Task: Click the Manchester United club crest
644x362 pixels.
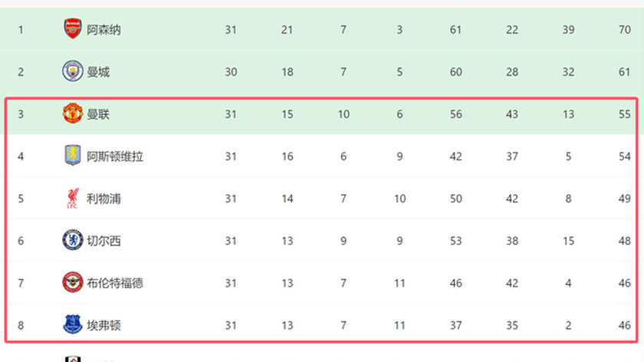Action: (x=71, y=114)
